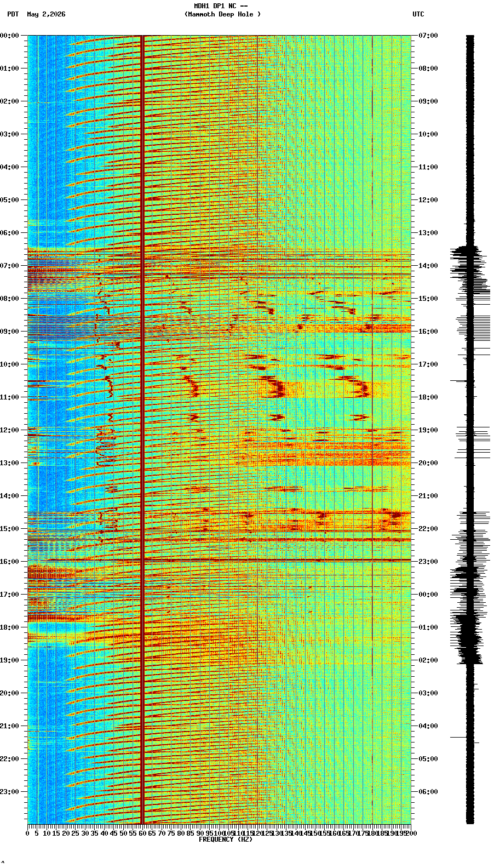Select 07:00 on the PDT time axis
The image size is (494, 868).
(10, 266)
